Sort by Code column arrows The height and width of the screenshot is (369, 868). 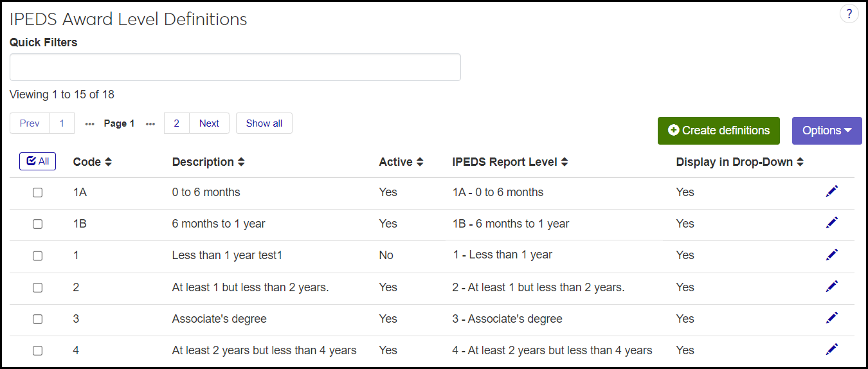pyautogui.click(x=108, y=163)
